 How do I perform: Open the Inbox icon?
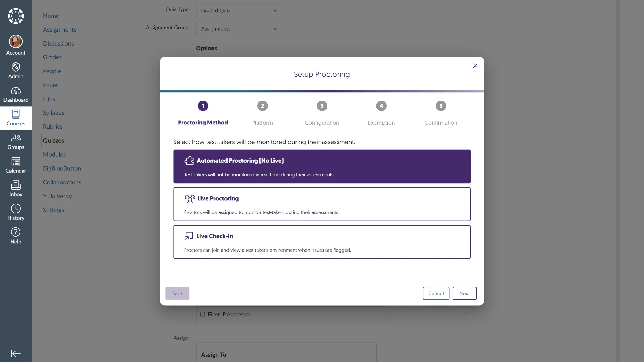(x=16, y=185)
